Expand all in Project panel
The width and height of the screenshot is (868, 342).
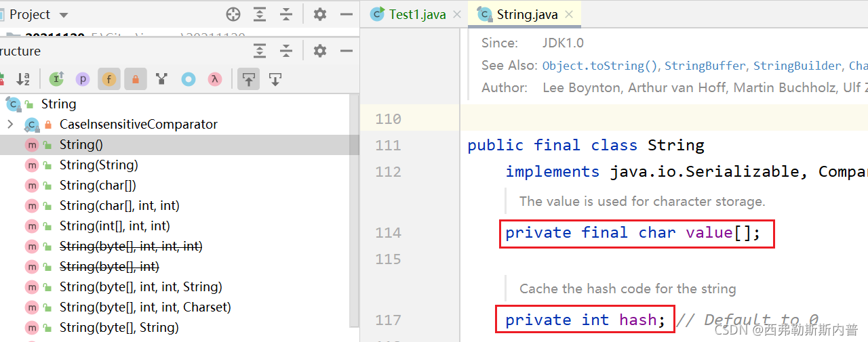[260, 14]
